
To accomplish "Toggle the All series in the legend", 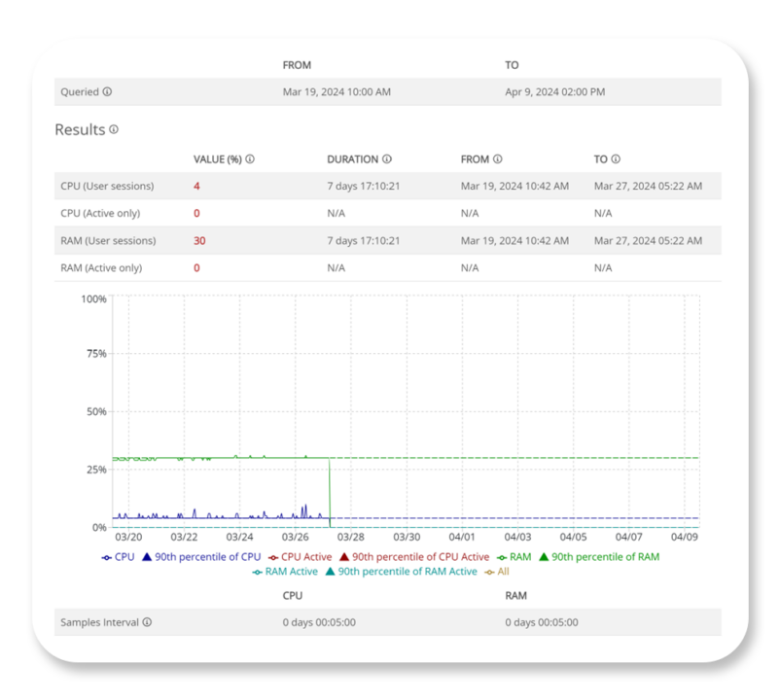I will (504, 571).
